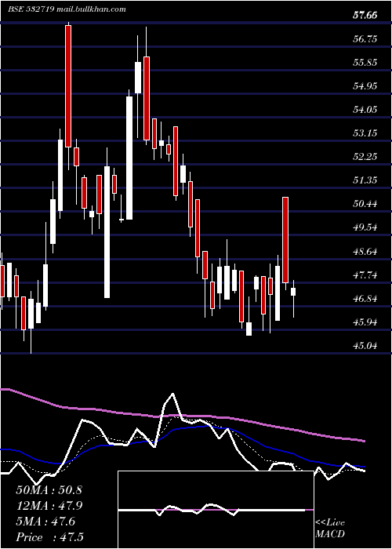The image size is (392, 549).
Task: Click the 57.66 price label
Action: 365,16
